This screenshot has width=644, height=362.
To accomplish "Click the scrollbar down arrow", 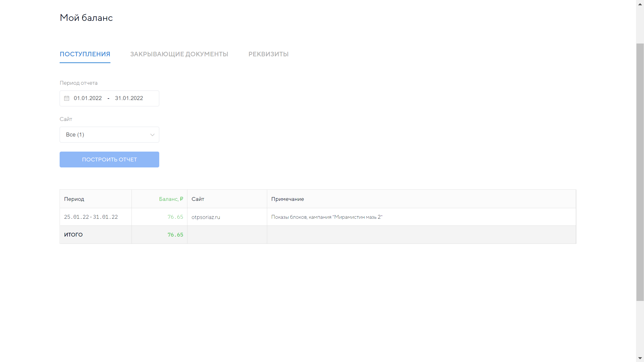I will 640,358.
